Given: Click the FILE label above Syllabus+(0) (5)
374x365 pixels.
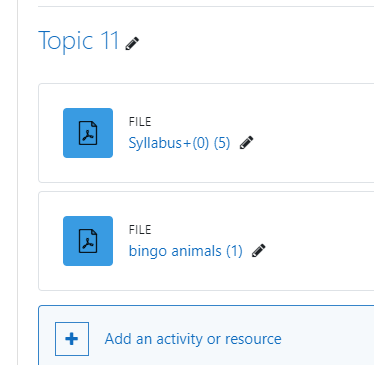Looking at the screenshot, I should 140,122.
